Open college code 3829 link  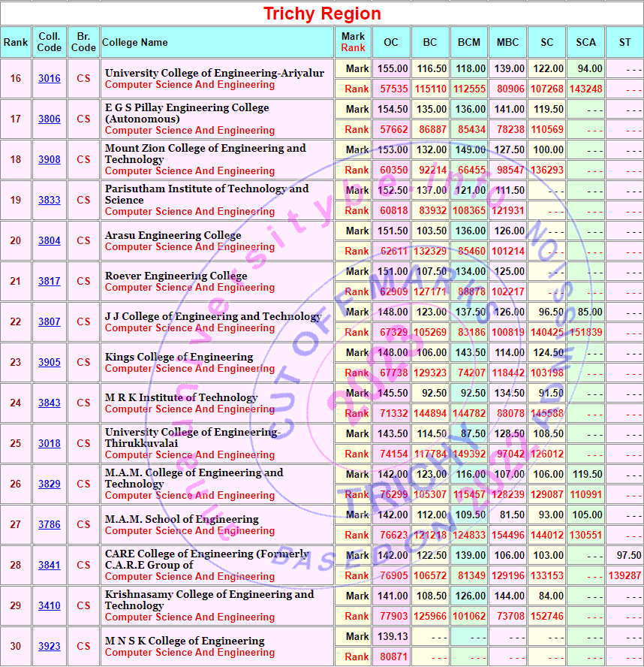tap(50, 484)
